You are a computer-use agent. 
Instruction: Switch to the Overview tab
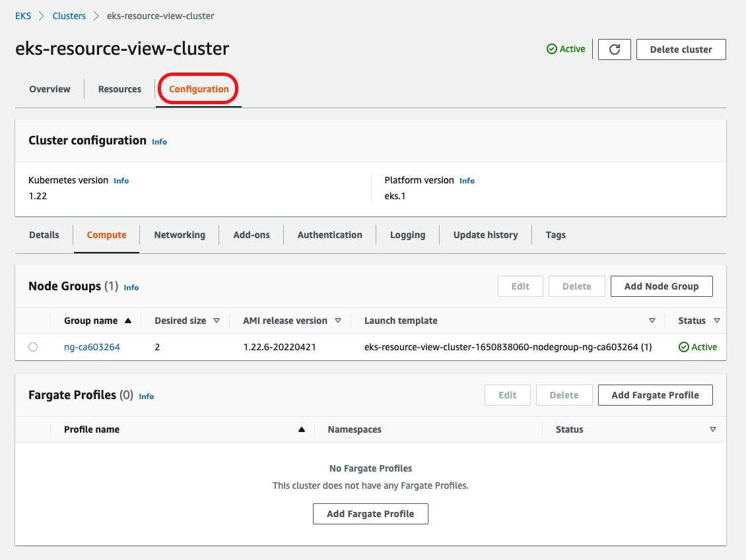pos(50,89)
